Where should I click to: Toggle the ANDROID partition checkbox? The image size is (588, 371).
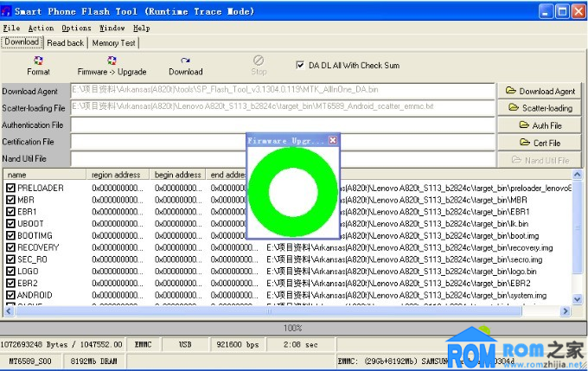pos(10,295)
